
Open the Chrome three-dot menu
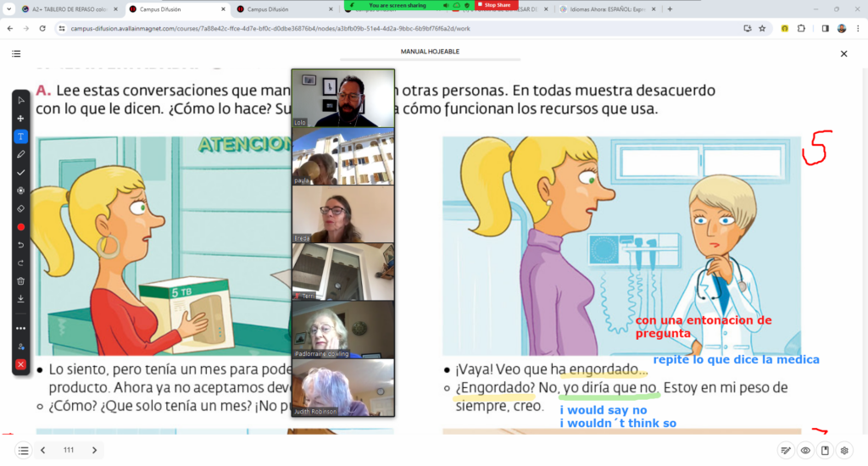point(858,28)
